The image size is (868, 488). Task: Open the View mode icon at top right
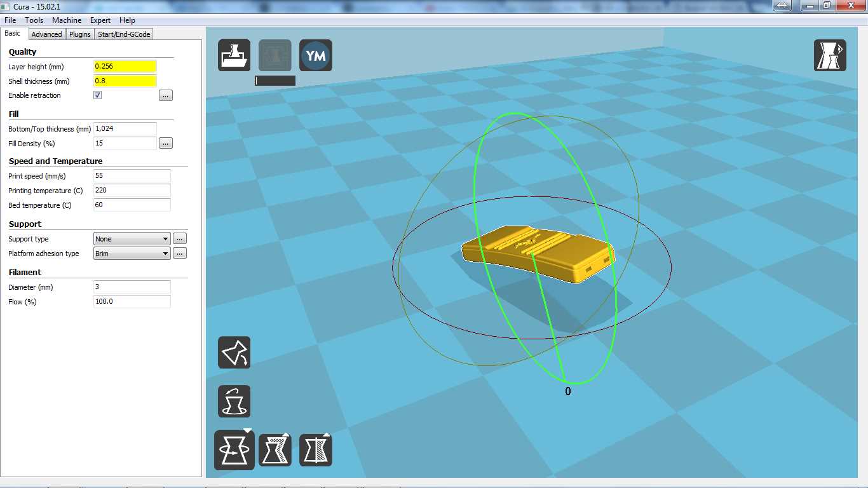coord(830,55)
